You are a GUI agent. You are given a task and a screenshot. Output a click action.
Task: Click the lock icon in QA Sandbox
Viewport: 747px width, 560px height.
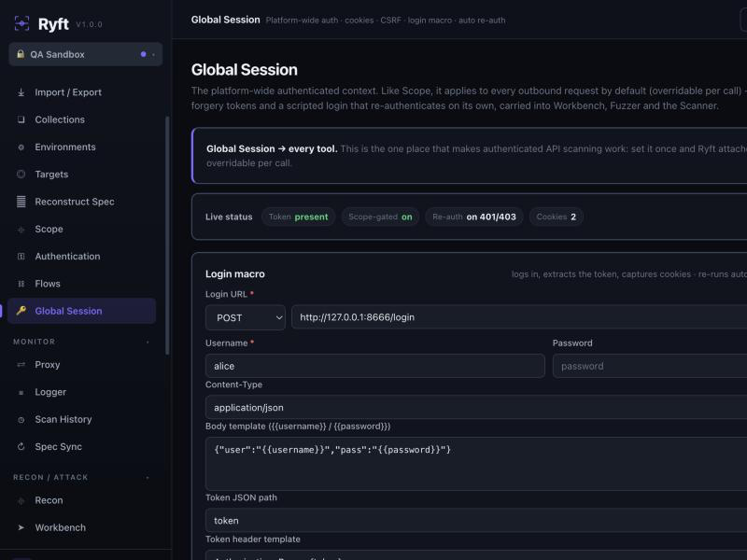pyautogui.click(x=21, y=54)
